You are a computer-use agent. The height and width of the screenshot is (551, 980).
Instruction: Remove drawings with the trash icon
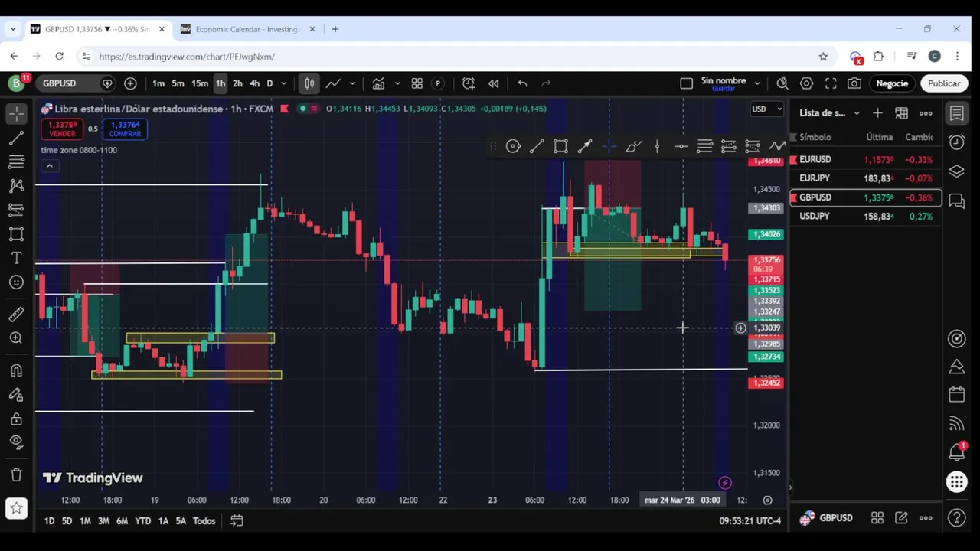tap(16, 474)
